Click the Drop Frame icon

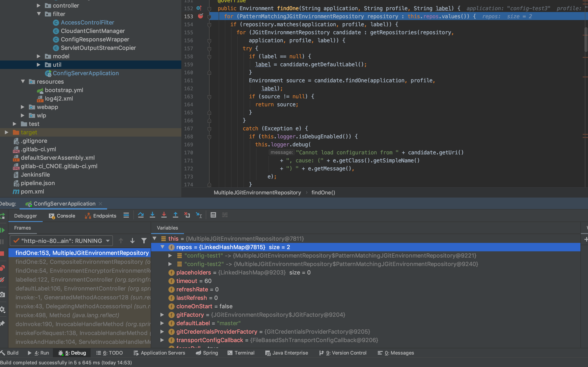pos(187,215)
